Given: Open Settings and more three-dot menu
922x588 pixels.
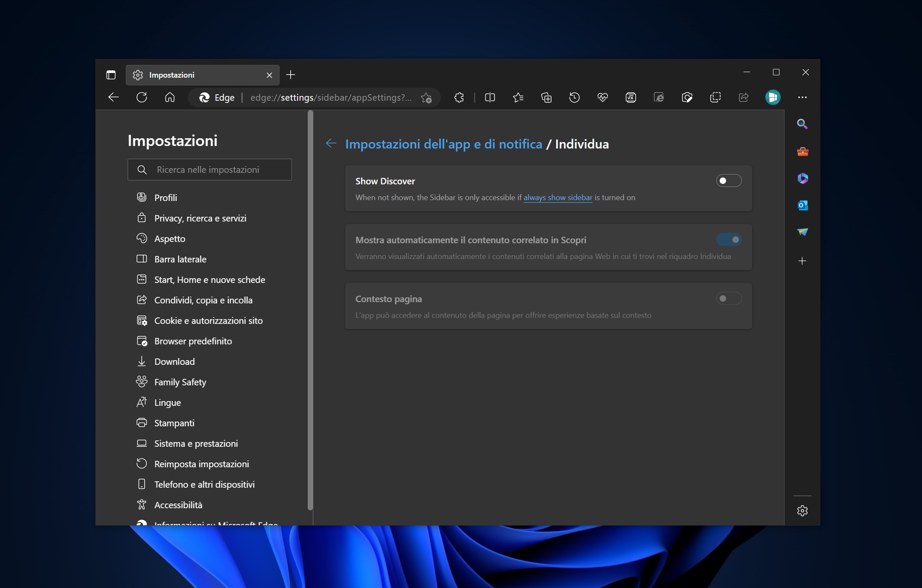Looking at the screenshot, I should coord(802,97).
